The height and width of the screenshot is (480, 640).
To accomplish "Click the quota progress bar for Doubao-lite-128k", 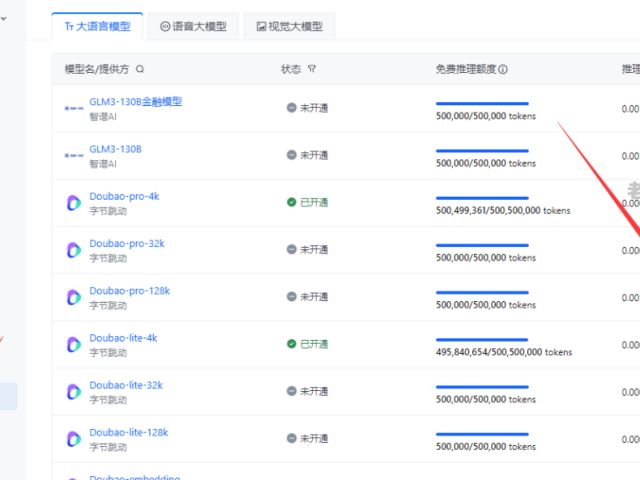I will point(482,434).
